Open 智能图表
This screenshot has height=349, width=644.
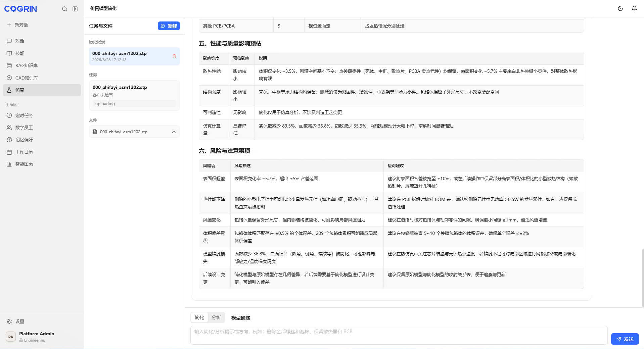tap(42, 164)
